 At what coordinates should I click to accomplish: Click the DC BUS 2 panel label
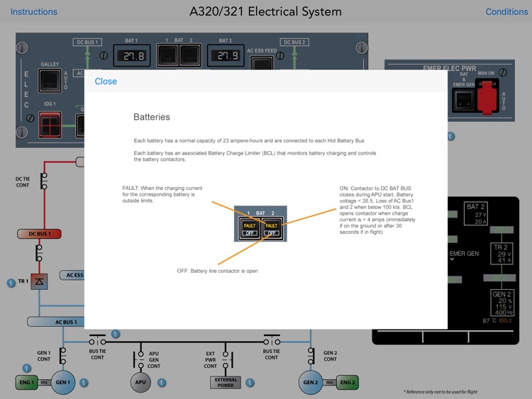coord(294,42)
